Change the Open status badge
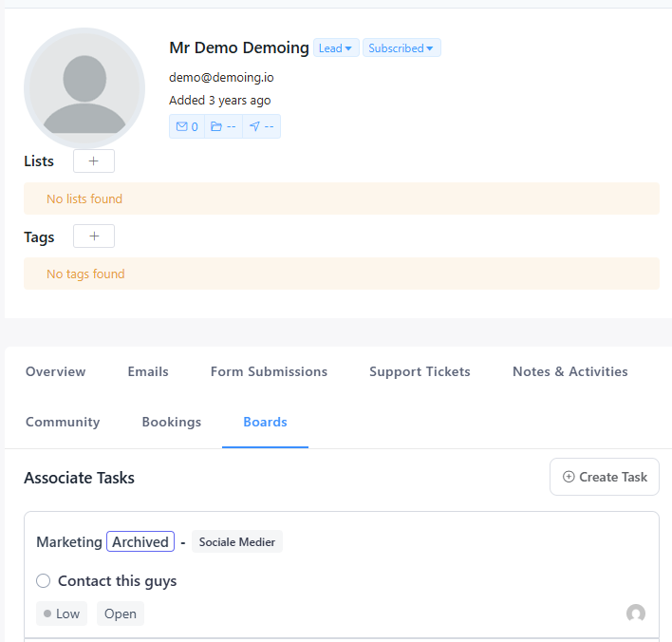The image size is (672, 642). pos(121,614)
